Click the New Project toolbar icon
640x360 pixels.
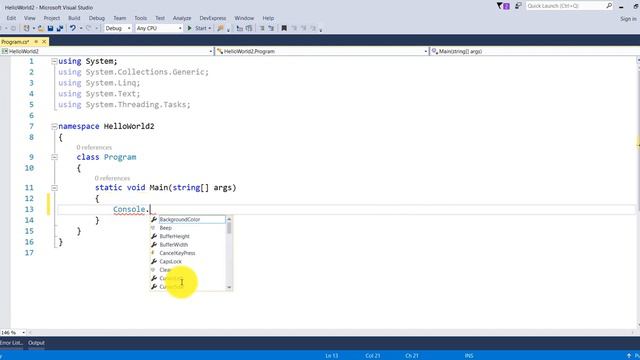pos(27,28)
